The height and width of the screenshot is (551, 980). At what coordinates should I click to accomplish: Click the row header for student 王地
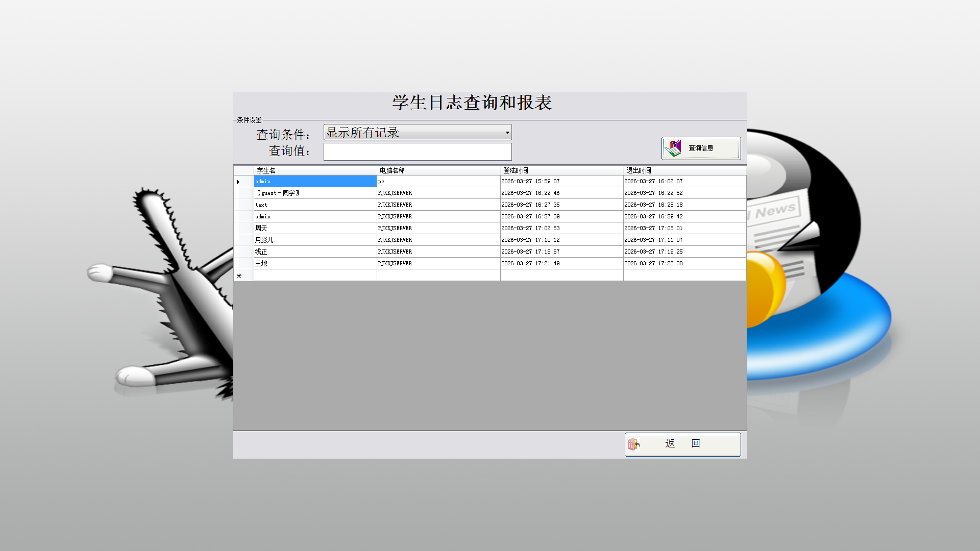243,264
